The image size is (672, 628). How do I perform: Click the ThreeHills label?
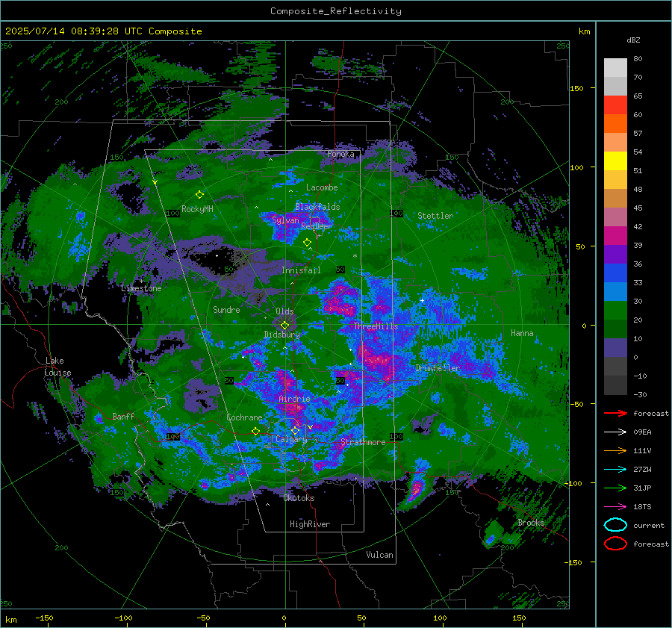(376, 326)
